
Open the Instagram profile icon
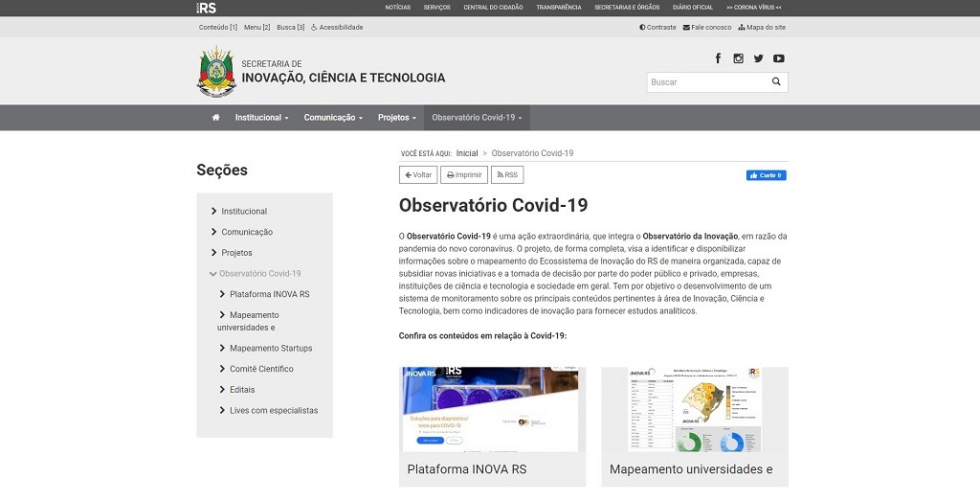(x=738, y=58)
